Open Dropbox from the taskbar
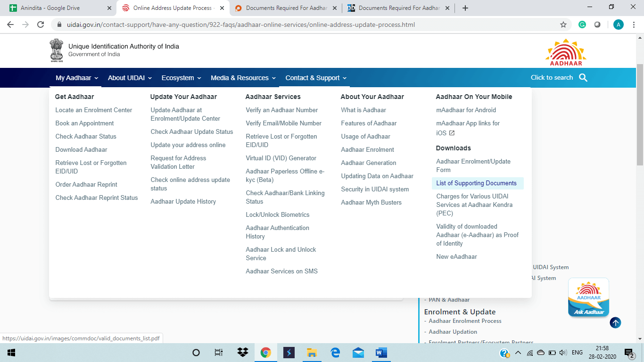The width and height of the screenshot is (644, 362). pos(243,353)
